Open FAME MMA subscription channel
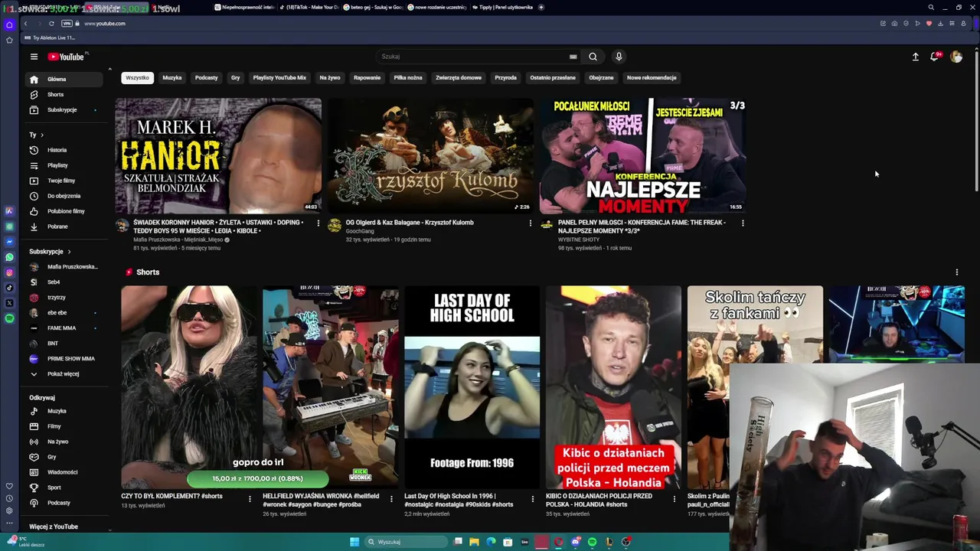 (x=64, y=328)
